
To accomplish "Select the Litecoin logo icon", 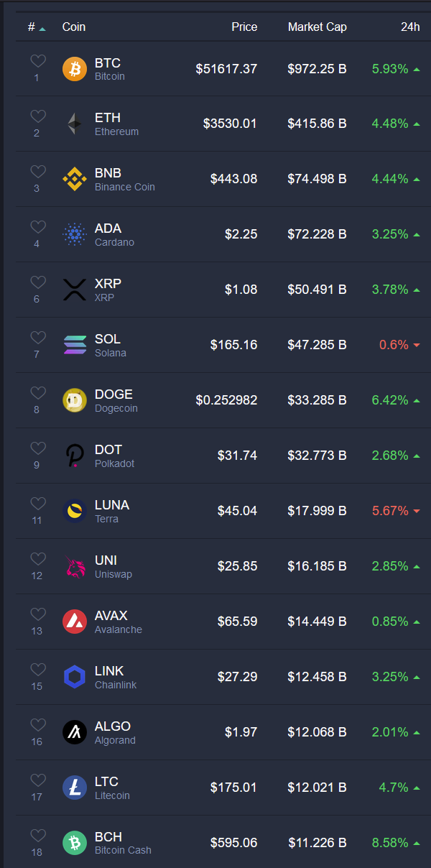I will click(x=75, y=788).
